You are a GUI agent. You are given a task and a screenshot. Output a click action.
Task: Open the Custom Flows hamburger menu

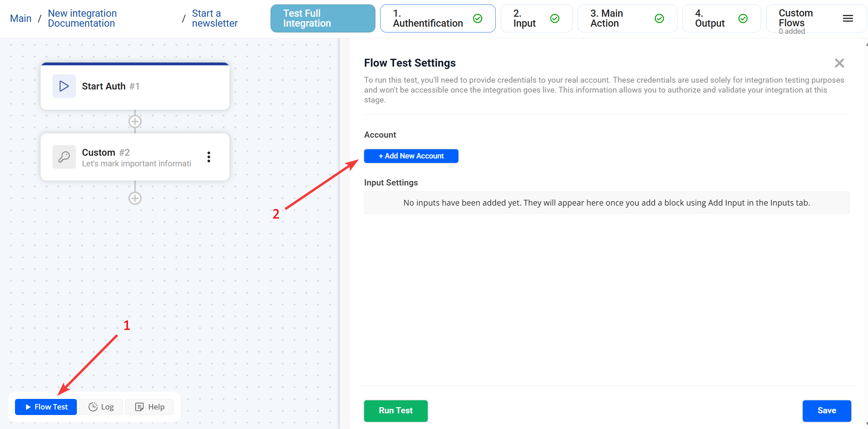pyautogui.click(x=848, y=18)
